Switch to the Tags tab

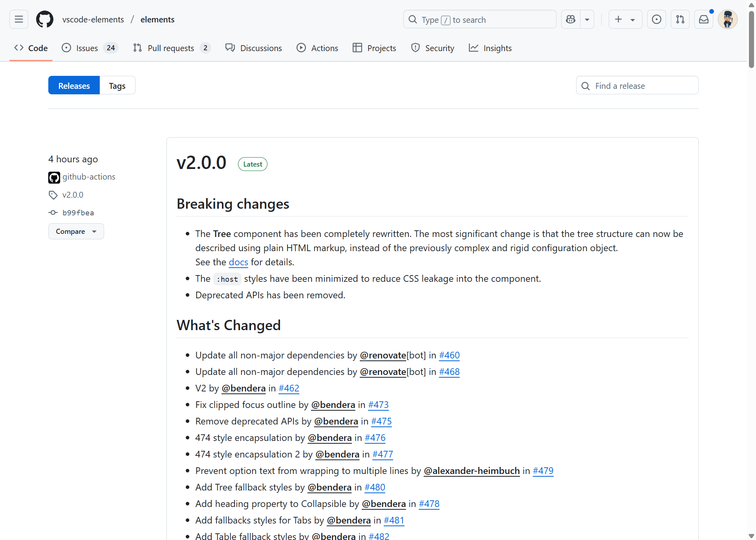coord(117,85)
